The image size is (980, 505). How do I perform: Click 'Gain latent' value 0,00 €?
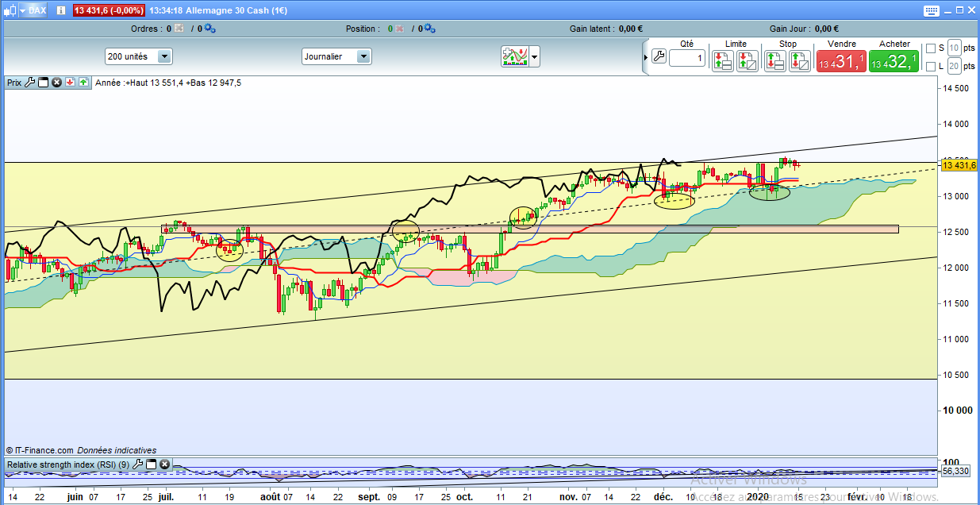point(629,29)
